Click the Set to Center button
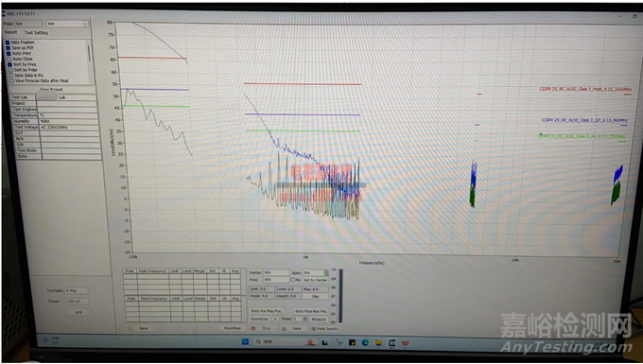This screenshot has width=643, height=364. tap(315, 280)
